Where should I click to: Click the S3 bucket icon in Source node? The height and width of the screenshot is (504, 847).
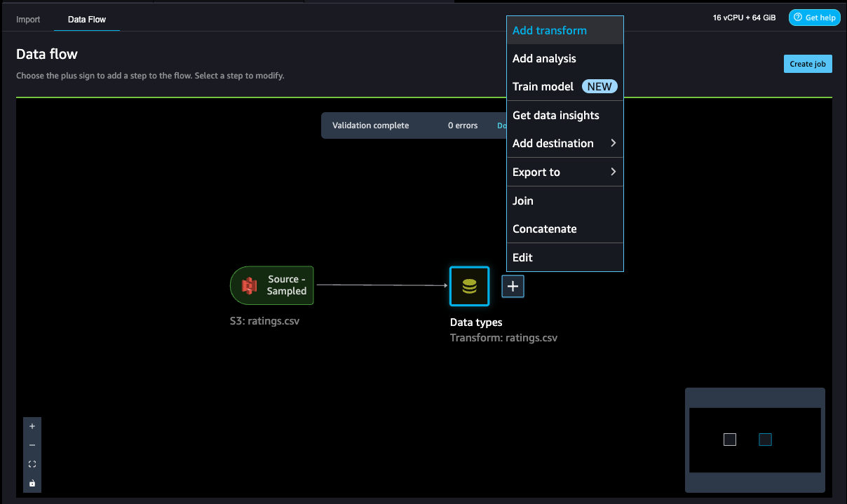pos(249,285)
